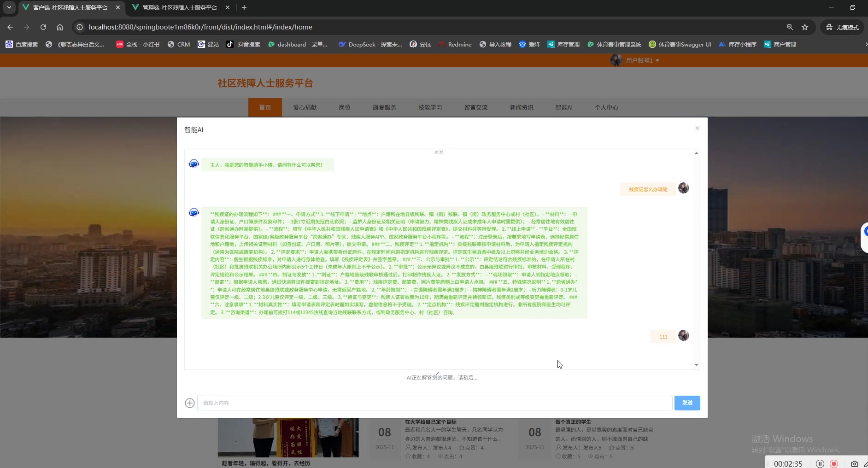Click the 无痕模式 incognito button
Image resolution: width=868 pixels, height=468 pixels.
tap(842, 27)
